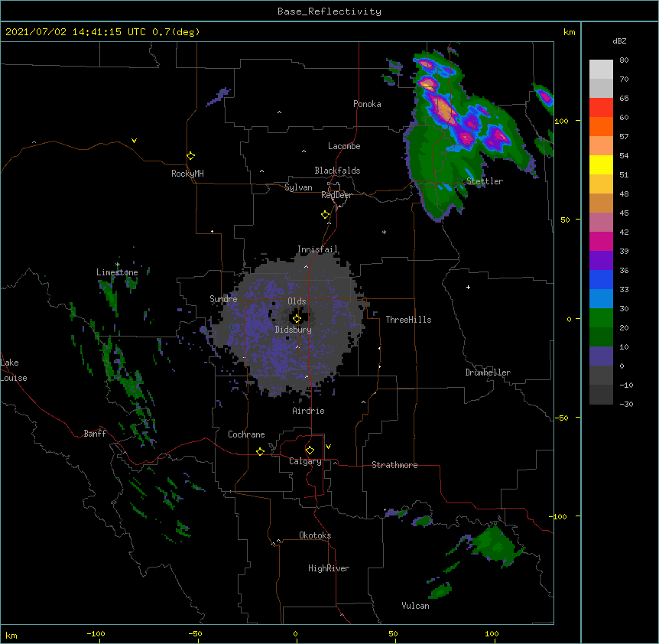
Task: Click the Cochrane label
Action: point(246,434)
